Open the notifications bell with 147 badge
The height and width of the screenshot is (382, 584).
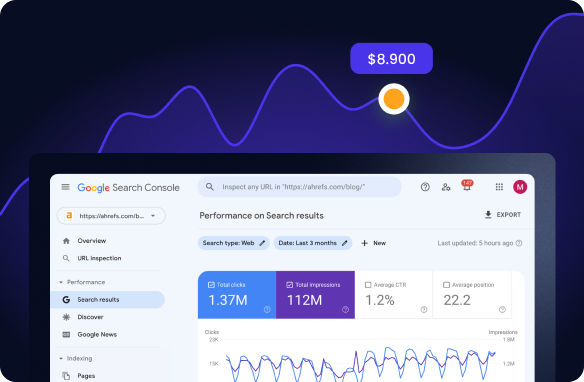click(467, 186)
